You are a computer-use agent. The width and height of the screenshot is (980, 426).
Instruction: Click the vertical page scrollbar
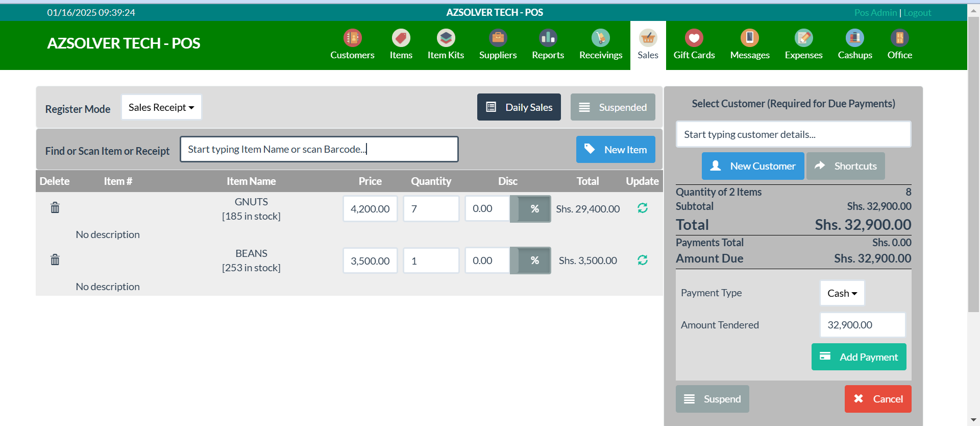coord(973,163)
